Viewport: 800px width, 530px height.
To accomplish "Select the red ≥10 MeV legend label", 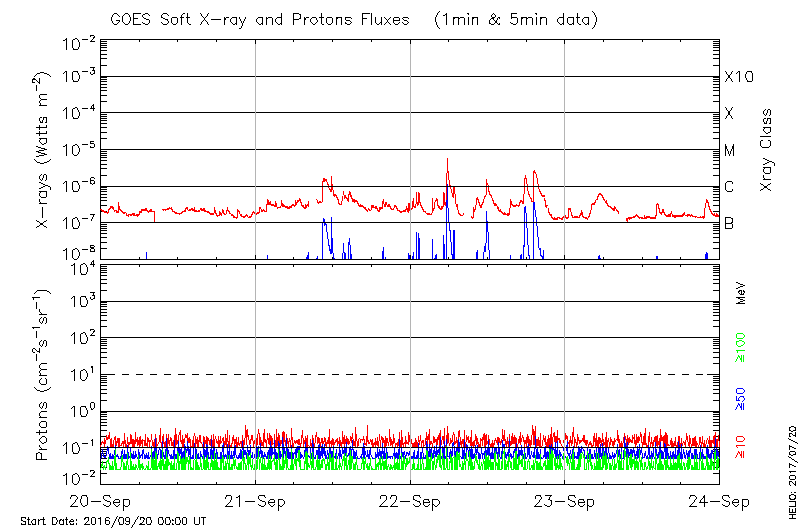I will (741, 446).
